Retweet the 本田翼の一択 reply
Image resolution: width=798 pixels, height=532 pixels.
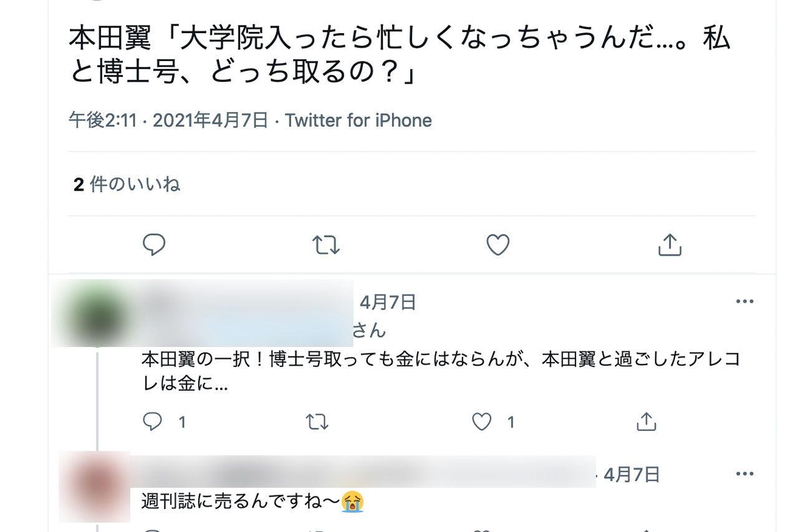tap(318, 422)
